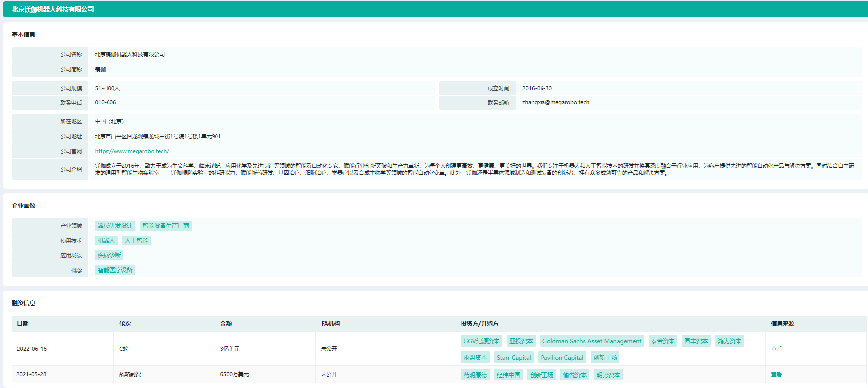
Task: Select the Pavilion Capital investor tag
Action: click(x=562, y=358)
